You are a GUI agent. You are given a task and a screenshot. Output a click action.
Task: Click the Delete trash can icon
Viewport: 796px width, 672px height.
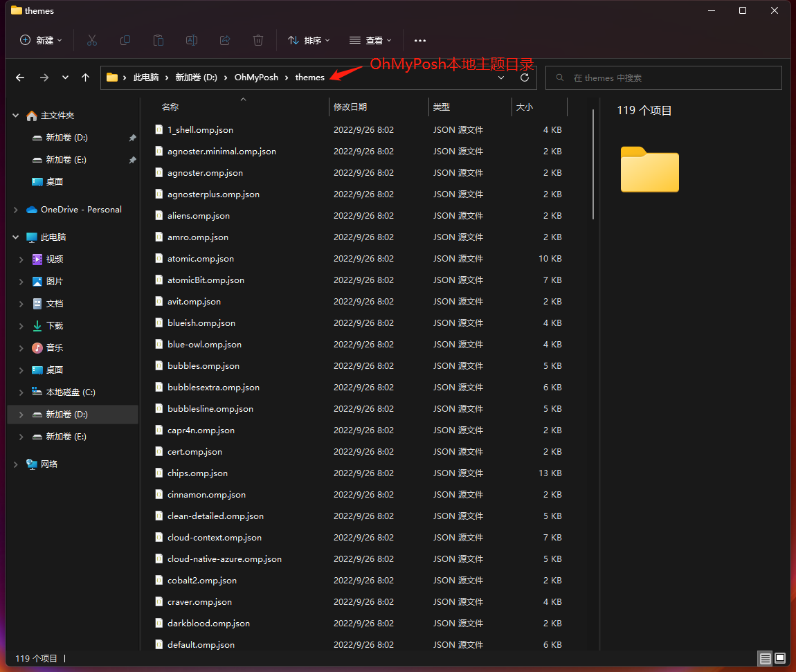[258, 40]
